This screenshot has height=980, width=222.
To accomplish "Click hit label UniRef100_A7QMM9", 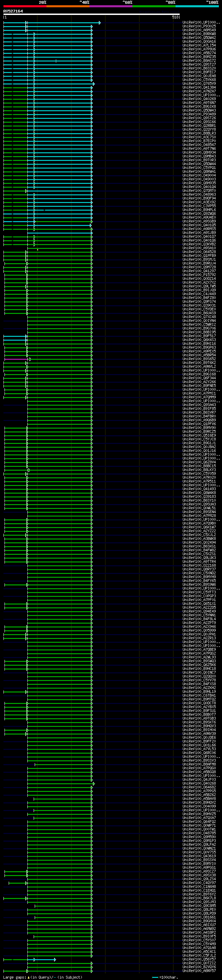I will coord(199,397).
